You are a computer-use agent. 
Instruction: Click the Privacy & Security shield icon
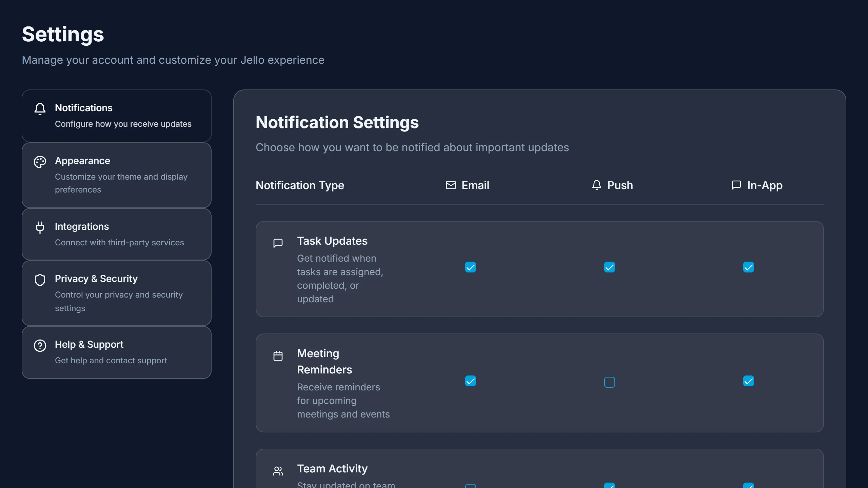[40, 280]
